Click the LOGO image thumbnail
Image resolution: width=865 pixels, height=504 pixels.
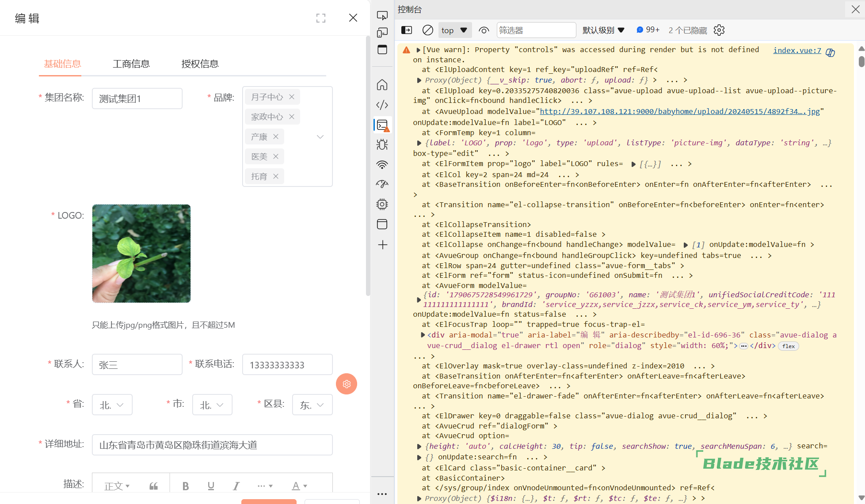(141, 254)
